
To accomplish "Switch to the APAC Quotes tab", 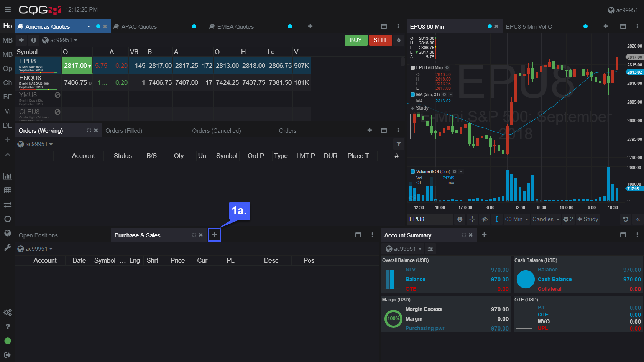I will coord(139,26).
